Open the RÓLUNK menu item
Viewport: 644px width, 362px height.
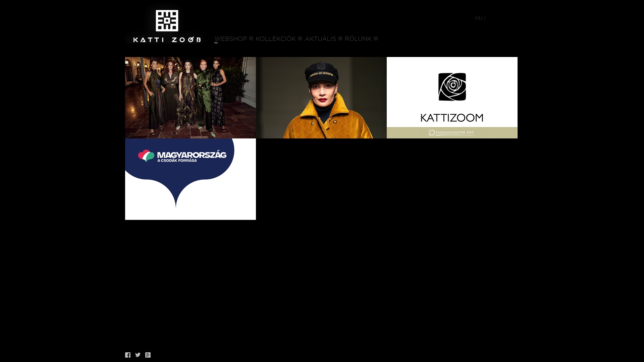(x=358, y=39)
